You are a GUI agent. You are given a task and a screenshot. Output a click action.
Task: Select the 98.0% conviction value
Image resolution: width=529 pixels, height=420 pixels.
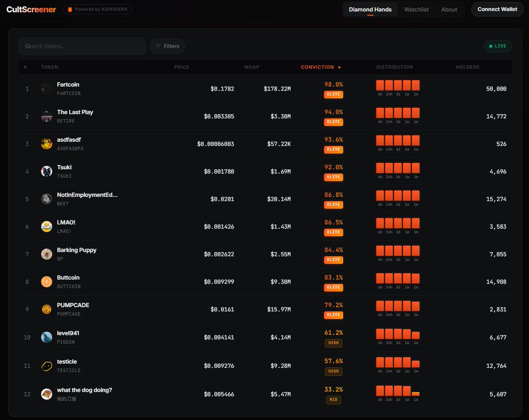pos(334,85)
